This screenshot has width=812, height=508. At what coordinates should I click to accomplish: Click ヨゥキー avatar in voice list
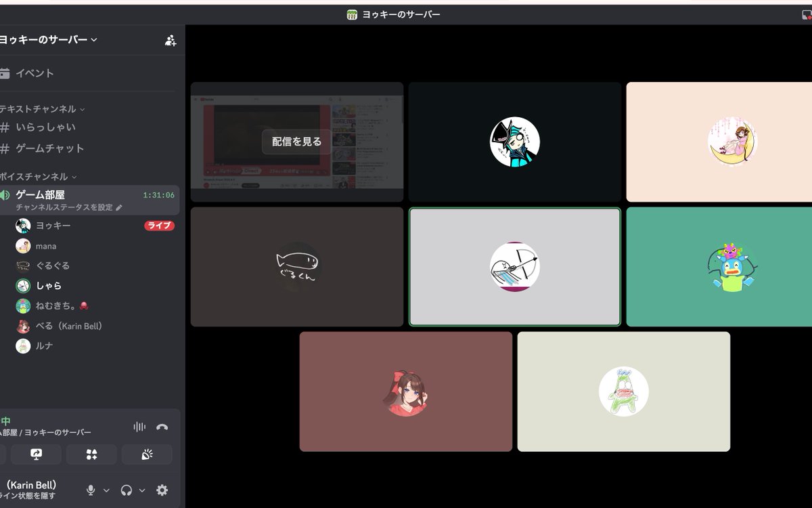tap(23, 226)
